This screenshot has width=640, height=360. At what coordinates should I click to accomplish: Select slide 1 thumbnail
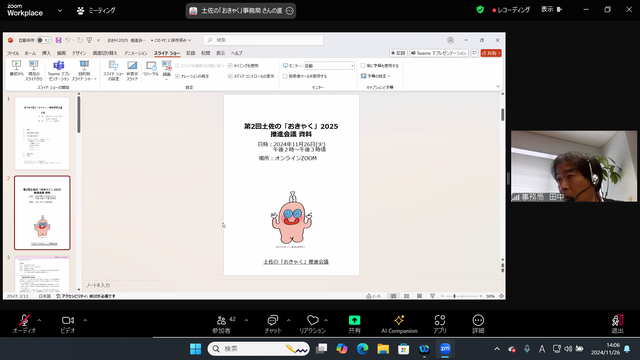click(x=42, y=133)
